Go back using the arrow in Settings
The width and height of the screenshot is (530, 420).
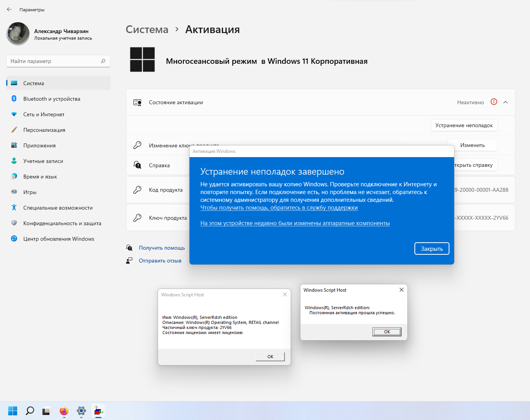[x=9, y=9]
